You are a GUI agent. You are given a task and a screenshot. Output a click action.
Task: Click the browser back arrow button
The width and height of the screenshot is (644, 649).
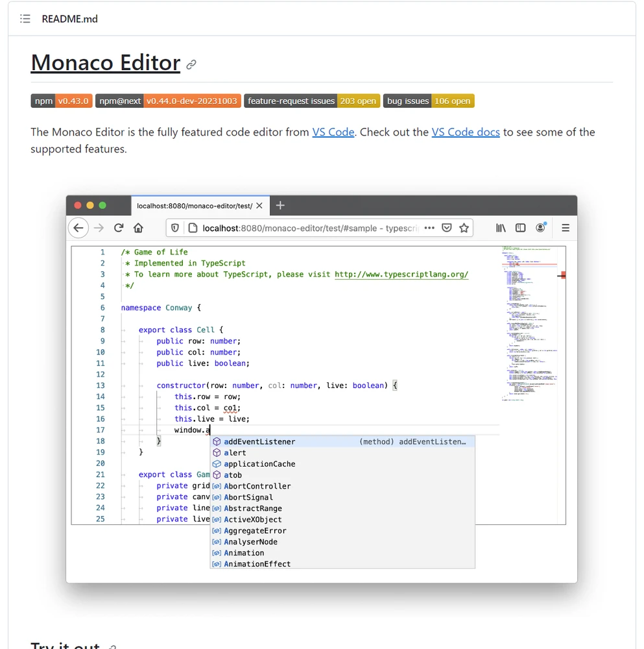78,228
